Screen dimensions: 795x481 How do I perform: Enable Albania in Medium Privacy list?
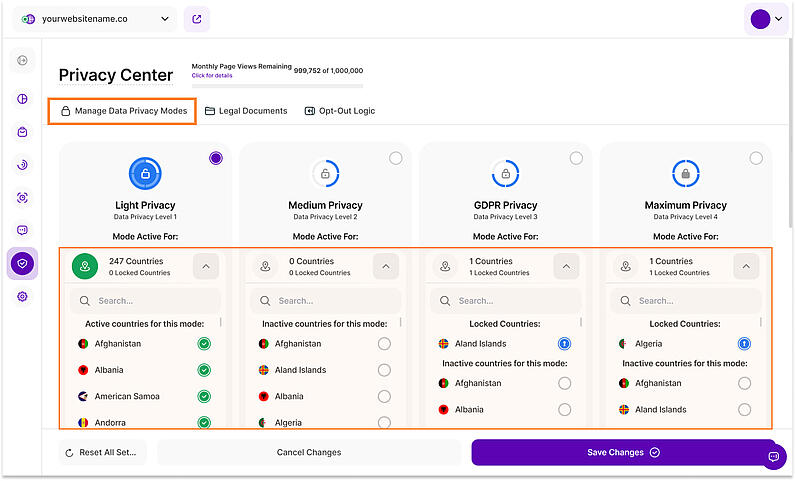point(384,396)
